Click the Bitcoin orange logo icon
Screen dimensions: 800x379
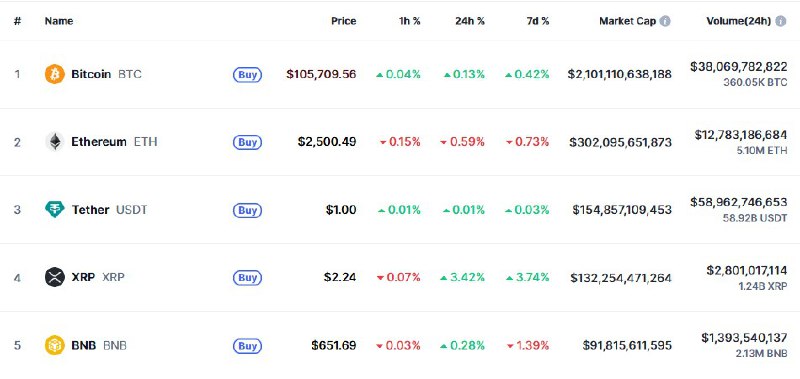tap(55, 74)
